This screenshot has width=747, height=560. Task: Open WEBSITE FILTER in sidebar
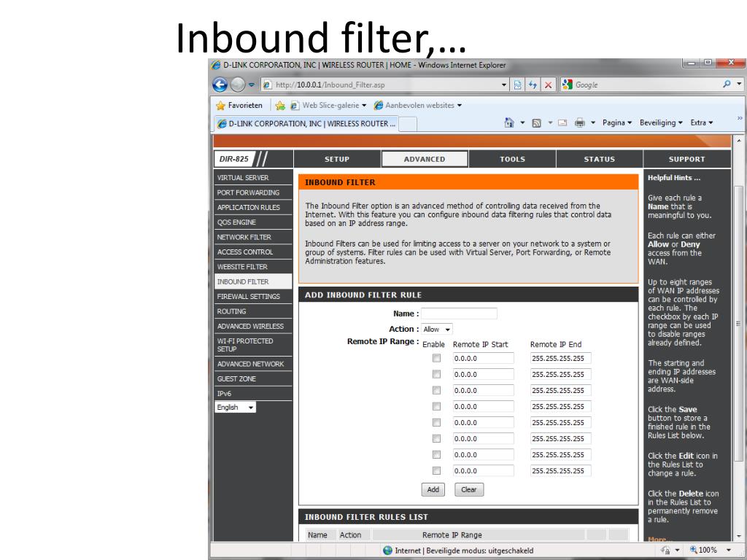253,267
